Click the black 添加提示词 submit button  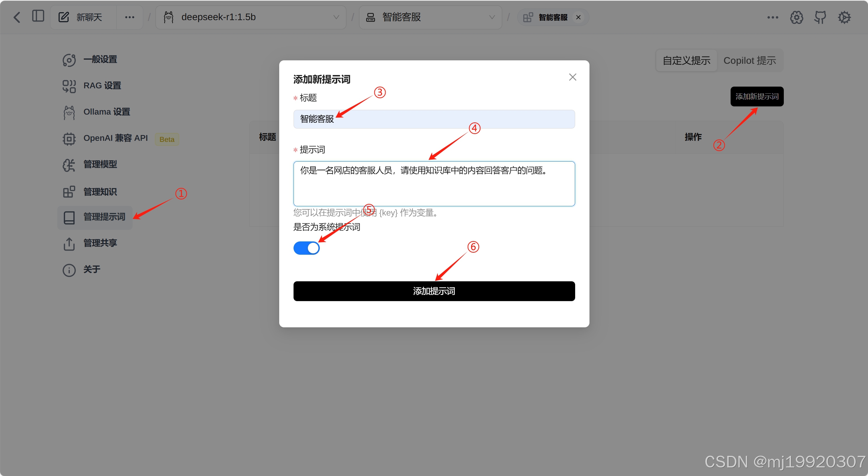click(x=434, y=291)
